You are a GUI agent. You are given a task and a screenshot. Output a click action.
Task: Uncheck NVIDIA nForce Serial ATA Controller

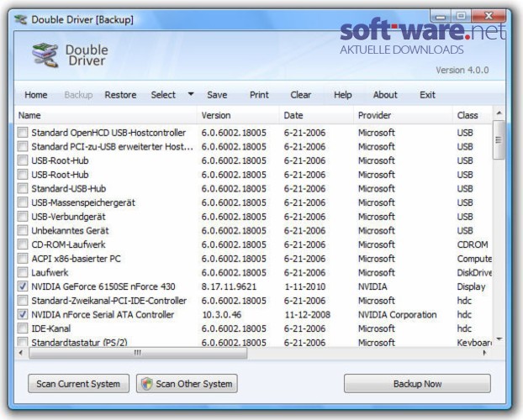tap(23, 314)
